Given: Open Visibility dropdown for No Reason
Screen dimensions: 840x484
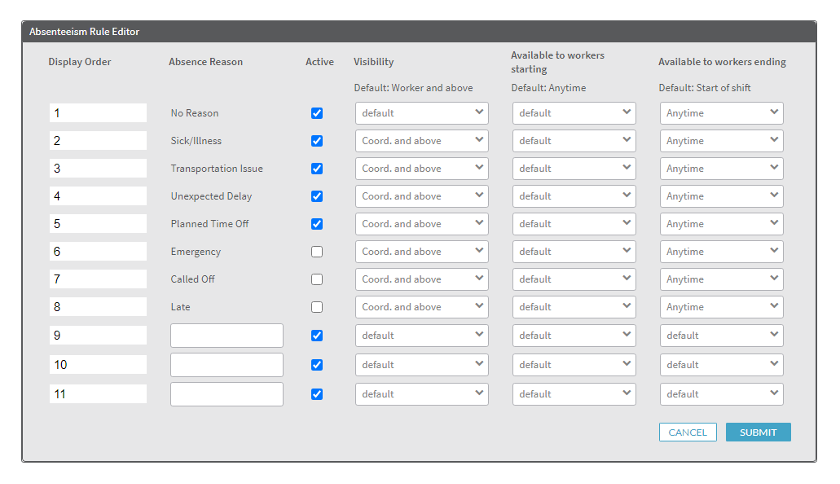Looking at the screenshot, I should (x=422, y=113).
